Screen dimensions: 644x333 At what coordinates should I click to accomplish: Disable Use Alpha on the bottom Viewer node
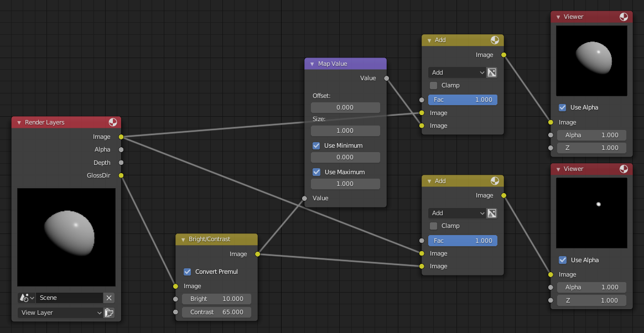562,260
